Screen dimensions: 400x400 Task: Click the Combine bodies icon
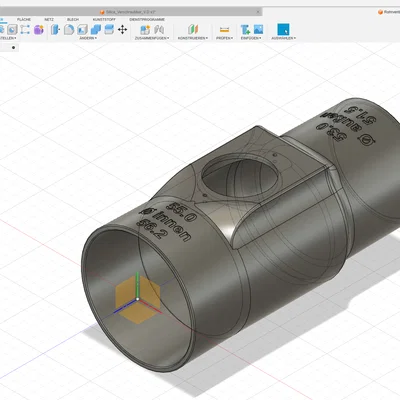click(x=96, y=30)
